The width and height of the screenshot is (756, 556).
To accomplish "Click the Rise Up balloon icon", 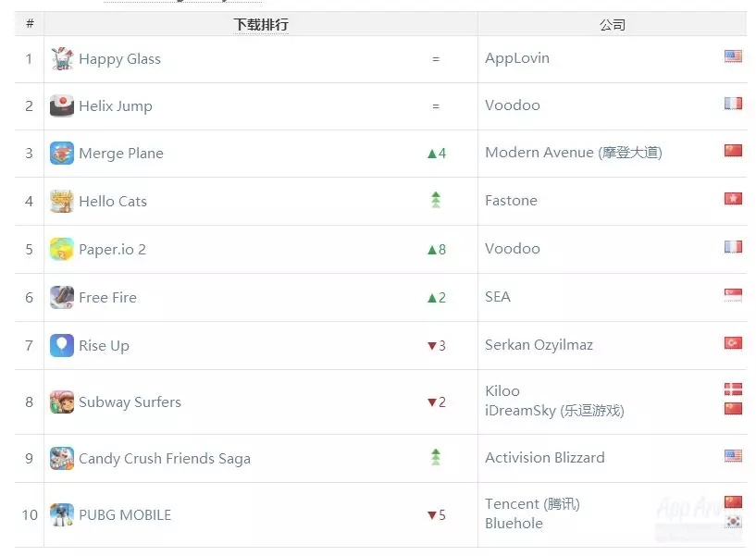I will tap(62, 345).
